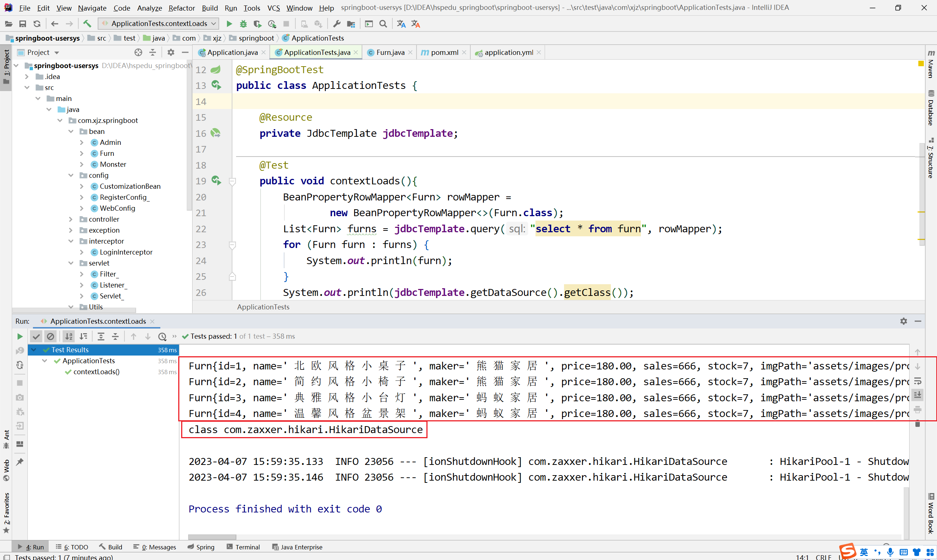Build project with hammer icon

[87, 24]
